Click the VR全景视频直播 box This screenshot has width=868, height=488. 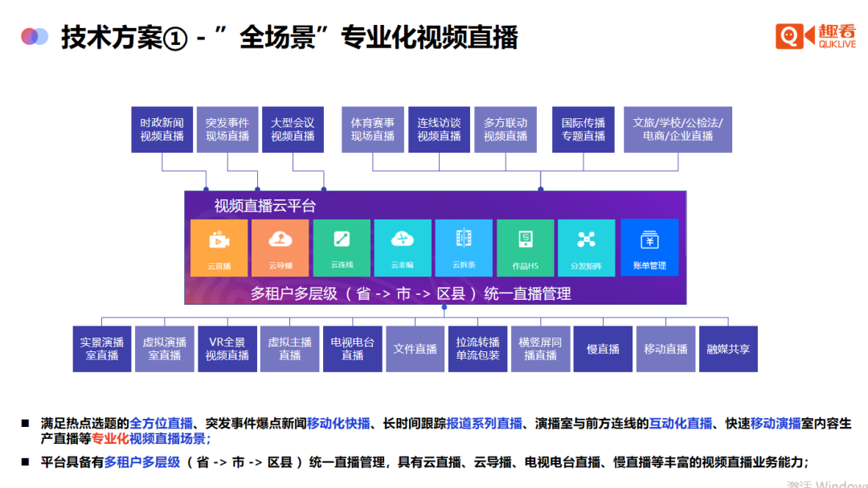(x=227, y=349)
